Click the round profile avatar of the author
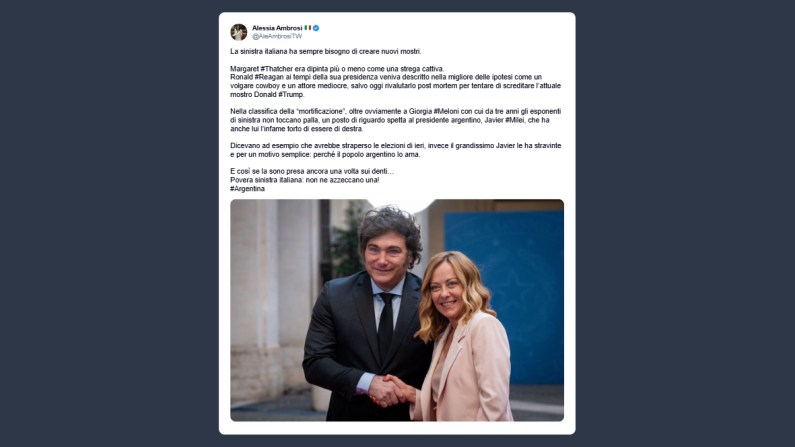The height and width of the screenshot is (447, 795). pyautogui.click(x=239, y=32)
